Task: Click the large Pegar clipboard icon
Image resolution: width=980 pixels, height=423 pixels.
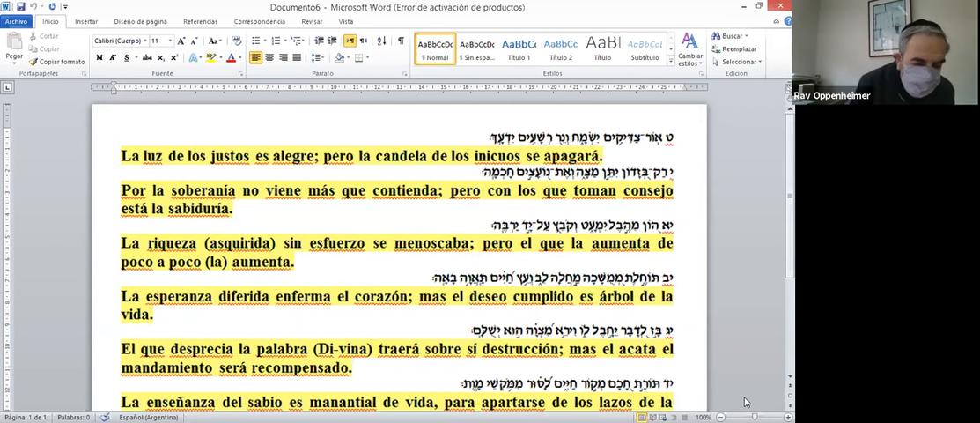Action: point(14,42)
